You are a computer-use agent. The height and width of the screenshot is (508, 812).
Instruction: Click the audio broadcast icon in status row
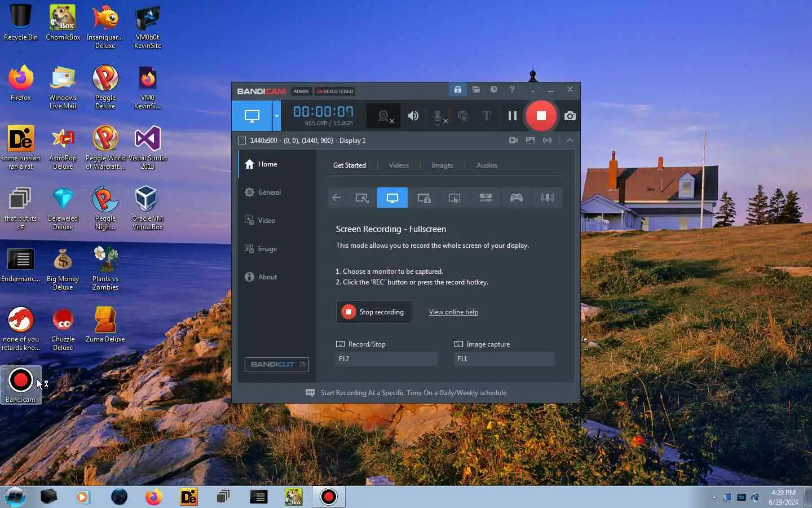tap(547, 140)
